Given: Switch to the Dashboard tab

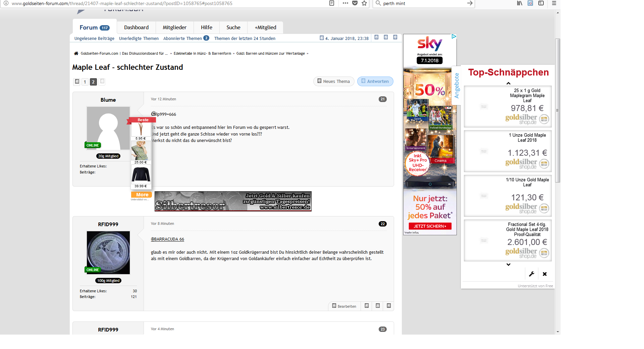Looking at the screenshot, I should [x=136, y=28].
